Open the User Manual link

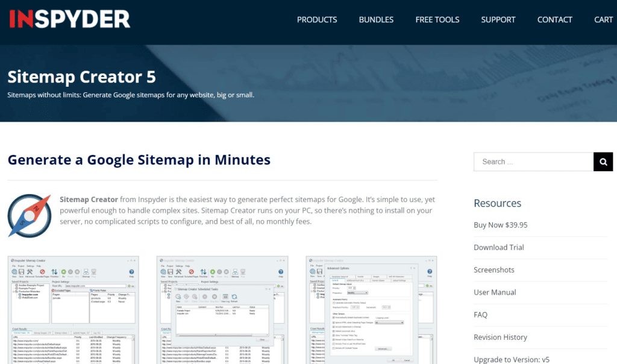click(x=495, y=292)
